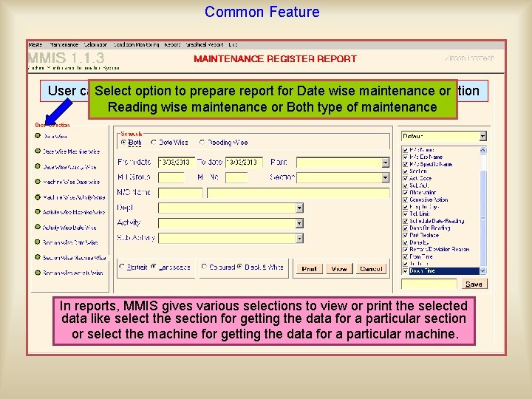Open the Master menu
The image size is (532, 399).
(x=35, y=44)
